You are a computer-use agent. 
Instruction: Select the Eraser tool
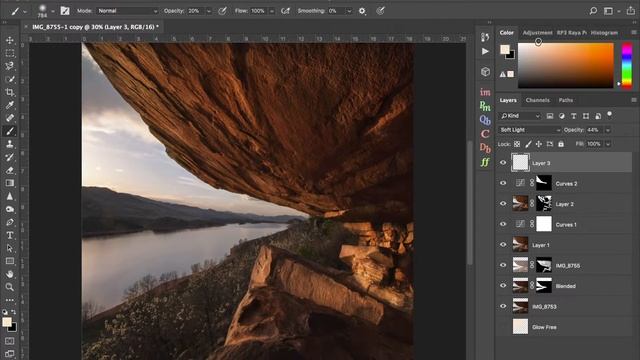click(9, 170)
